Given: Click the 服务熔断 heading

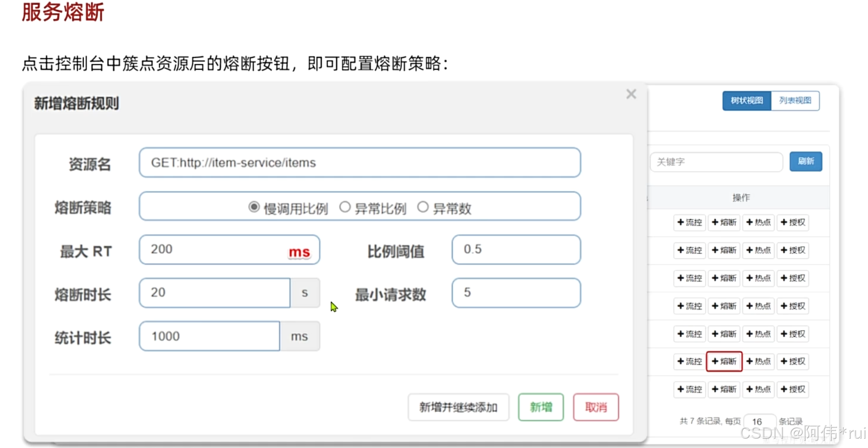Looking at the screenshot, I should pos(63,12).
